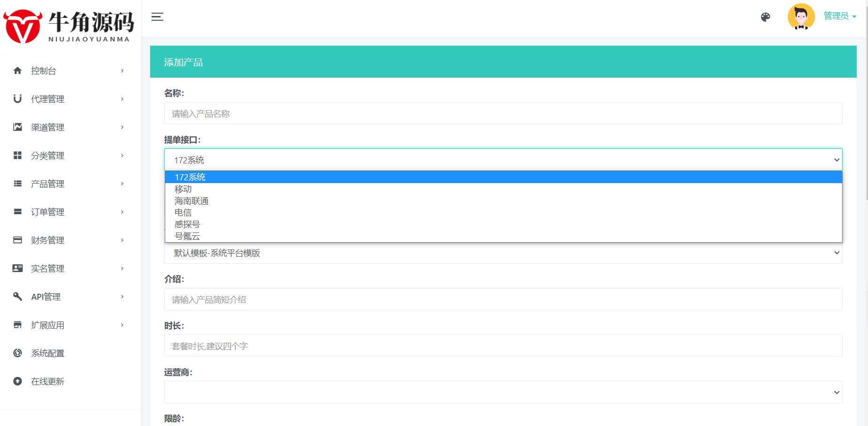Select 电信 option in the dropdown list
This screenshot has height=426, width=868.
503,212
